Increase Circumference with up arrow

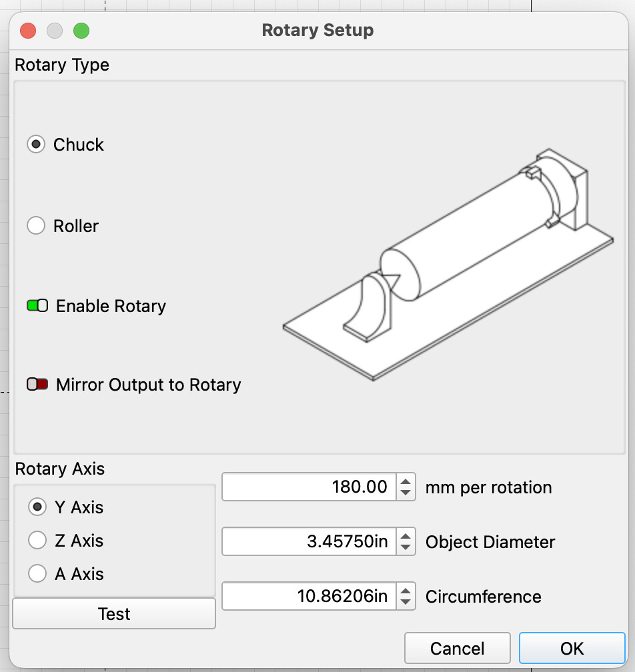[406, 591]
